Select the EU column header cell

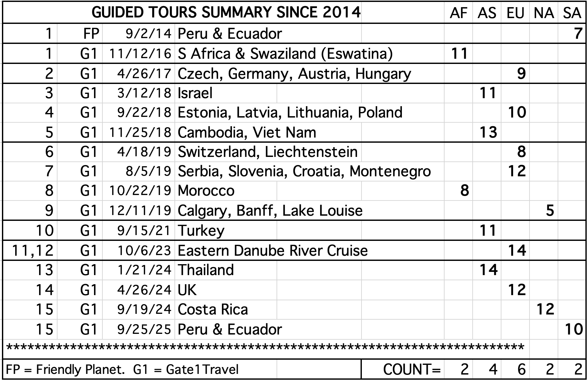pos(515,13)
